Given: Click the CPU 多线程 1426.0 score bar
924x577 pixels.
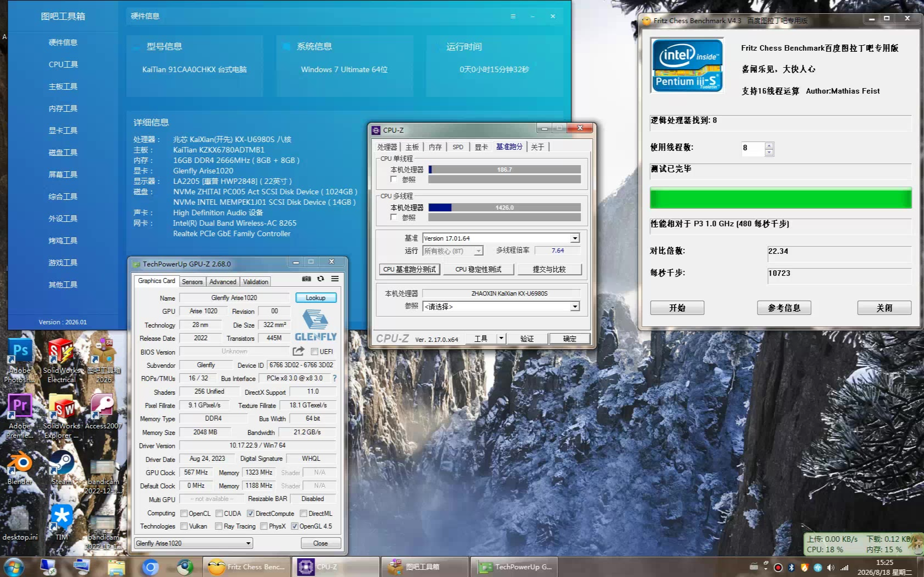Looking at the screenshot, I should point(504,208).
